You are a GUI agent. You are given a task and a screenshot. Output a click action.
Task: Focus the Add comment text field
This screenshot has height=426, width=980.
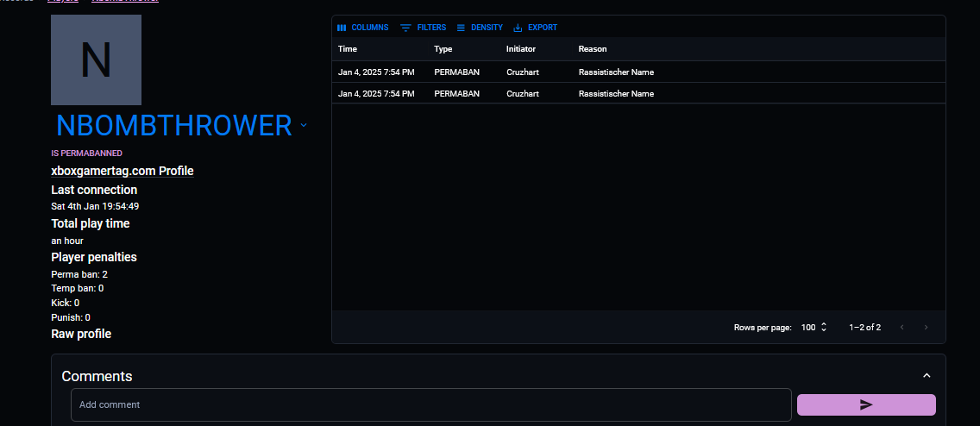[x=430, y=404]
